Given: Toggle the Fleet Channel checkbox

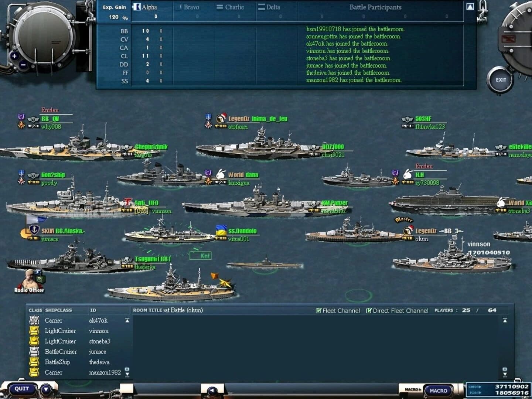Looking at the screenshot, I should pyautogui.click(x=318, y=311).
